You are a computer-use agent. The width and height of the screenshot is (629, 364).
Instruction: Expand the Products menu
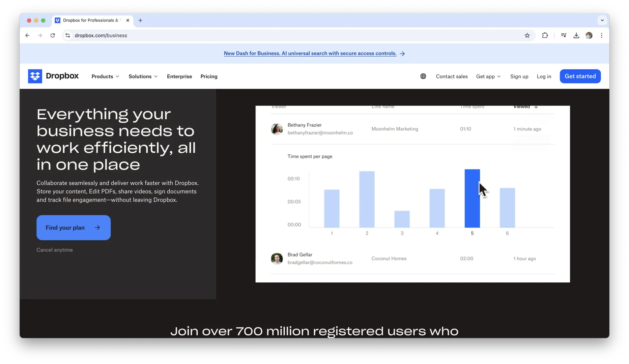105,77
